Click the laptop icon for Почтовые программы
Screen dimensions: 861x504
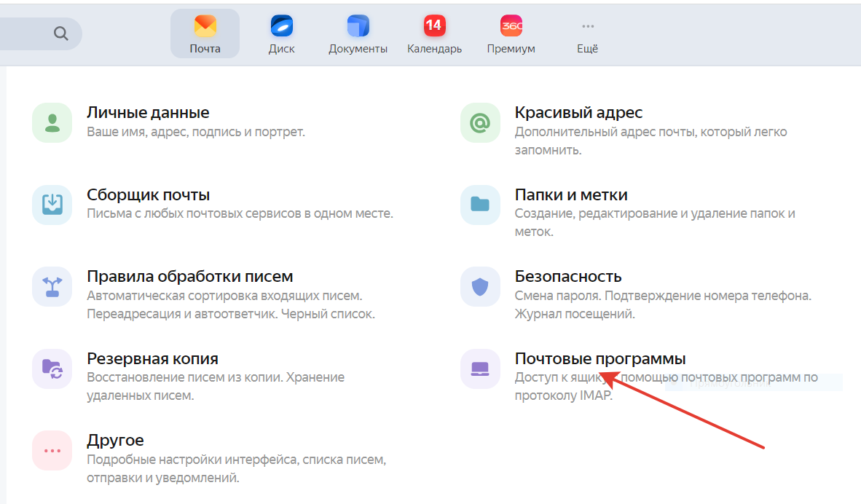click(480, 369)
